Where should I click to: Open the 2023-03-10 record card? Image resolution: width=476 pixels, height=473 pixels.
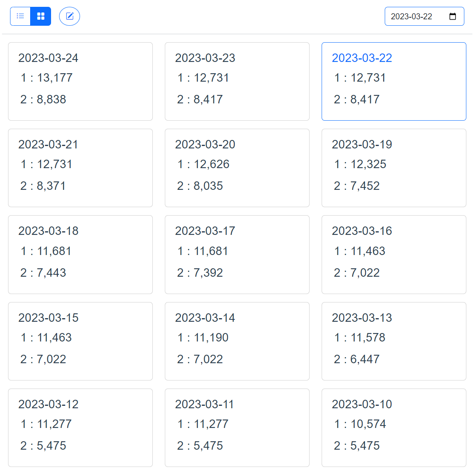pyautogui.click(x=394, y=427)
